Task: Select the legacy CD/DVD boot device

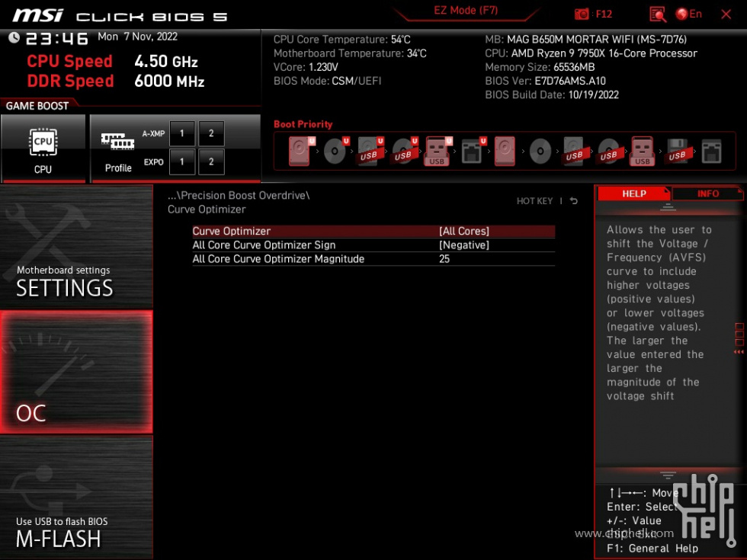Action: (540, 152)
